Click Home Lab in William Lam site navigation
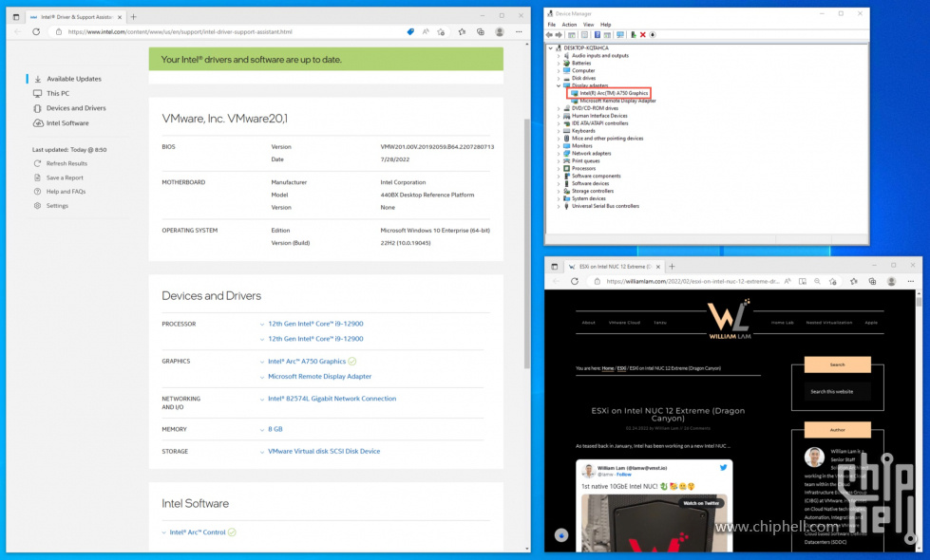 pos(783,323)
